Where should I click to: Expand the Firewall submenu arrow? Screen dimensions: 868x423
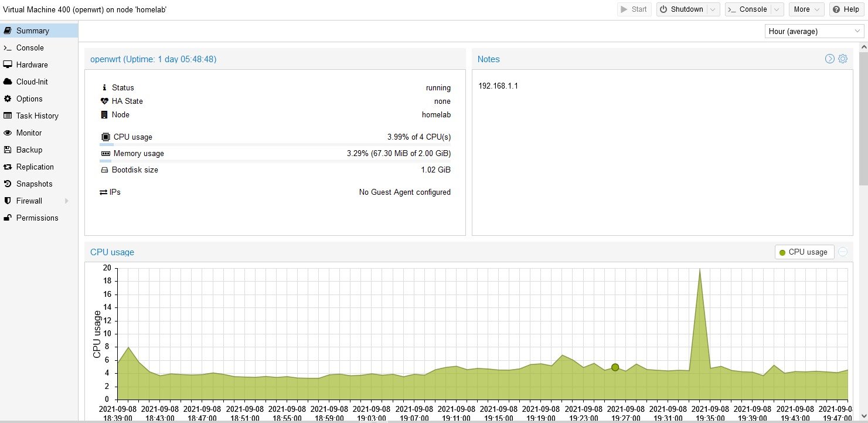66,201
